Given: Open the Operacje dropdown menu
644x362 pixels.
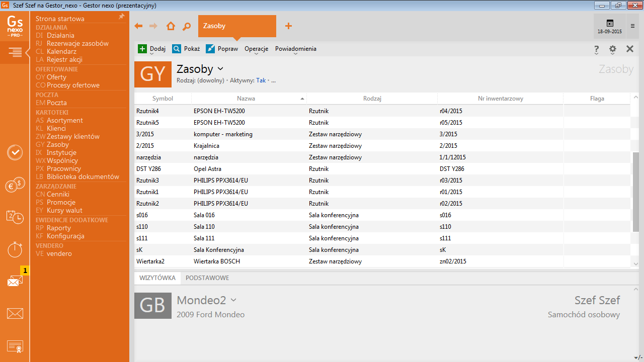Looking at the screenshot, I should (256, 49).
